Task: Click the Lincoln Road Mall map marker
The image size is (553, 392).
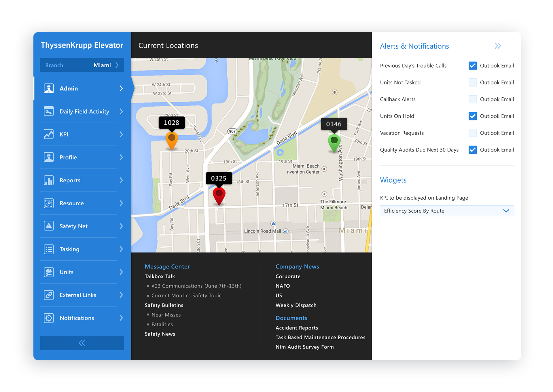Action: coord(286,231)
